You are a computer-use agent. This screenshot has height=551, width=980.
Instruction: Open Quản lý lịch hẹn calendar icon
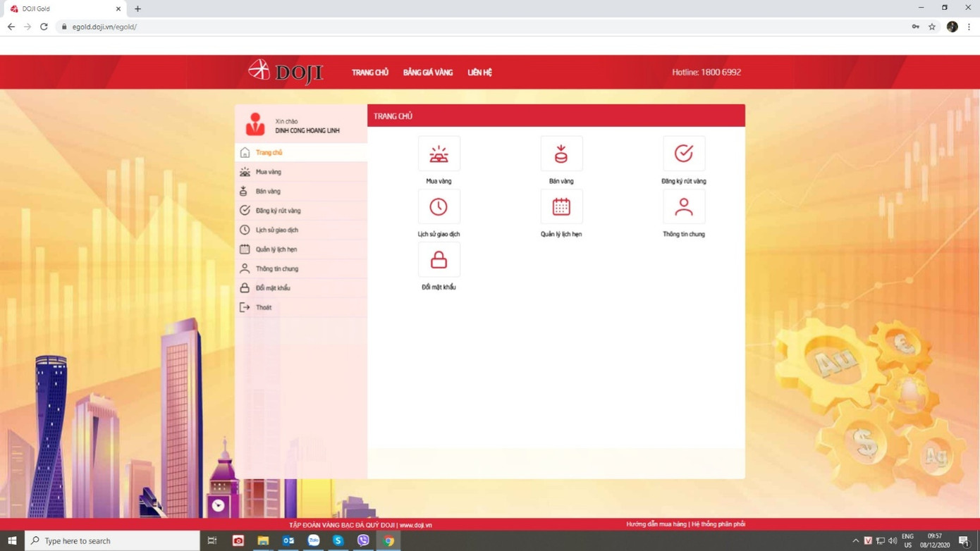pos(561,206)
